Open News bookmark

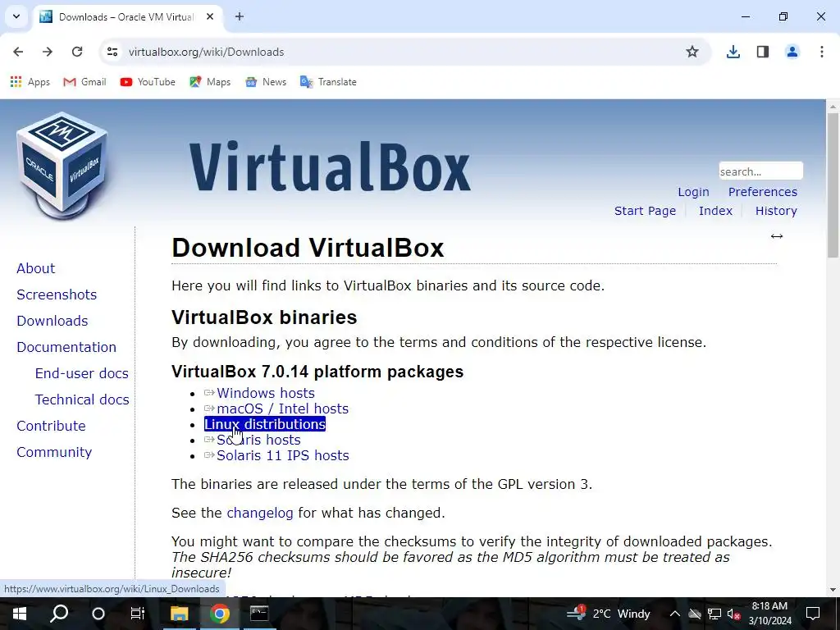266,82
